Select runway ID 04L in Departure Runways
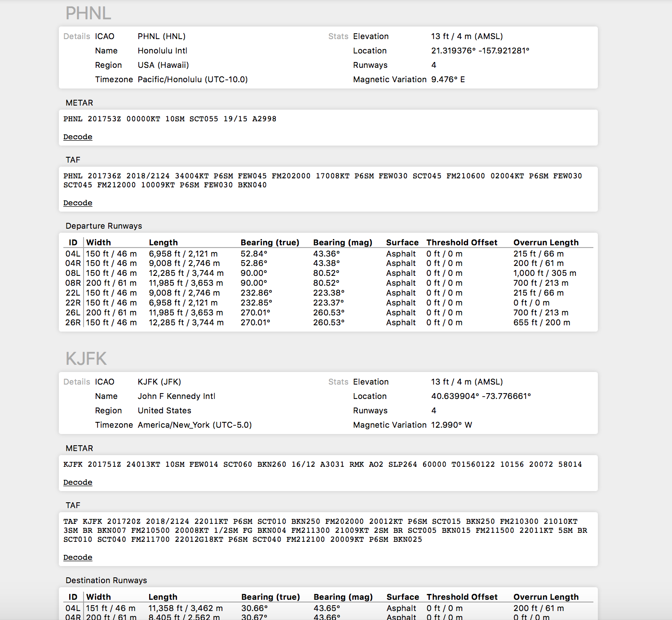672x620 pixels. click(x=73, y=254)
